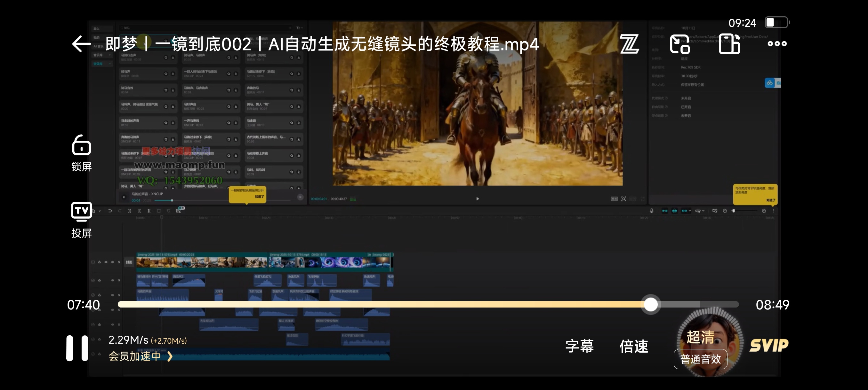
Task: Lock the screen with 锁屏 icon
Action: [x=82, y=153]
